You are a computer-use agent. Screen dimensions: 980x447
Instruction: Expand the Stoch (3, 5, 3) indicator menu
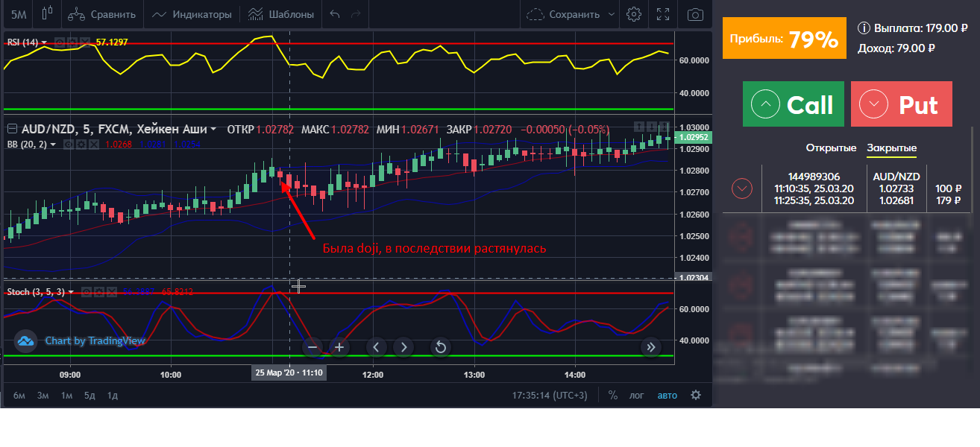[72, 291]
